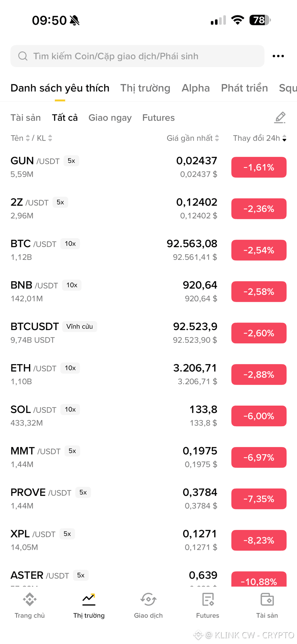297x644 pixels.
Task: Select the Giao ngay filter
Action: [x=110, y=118]
